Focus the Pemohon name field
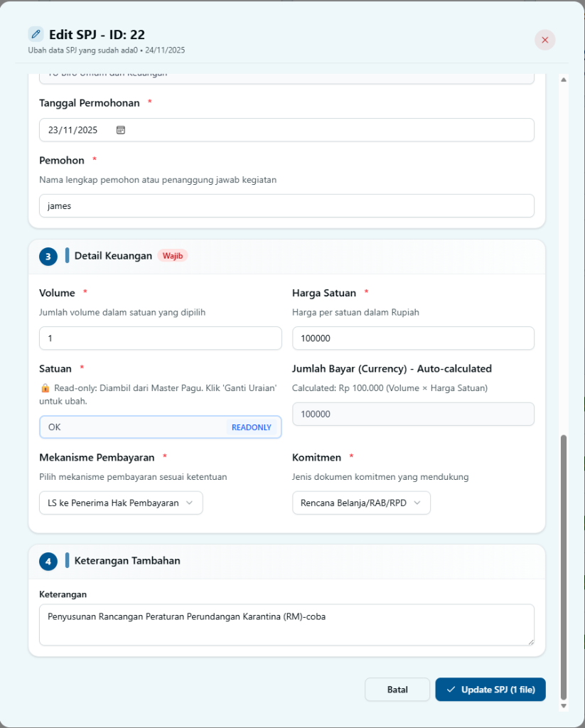585x728 pixels. click(286, 206)
